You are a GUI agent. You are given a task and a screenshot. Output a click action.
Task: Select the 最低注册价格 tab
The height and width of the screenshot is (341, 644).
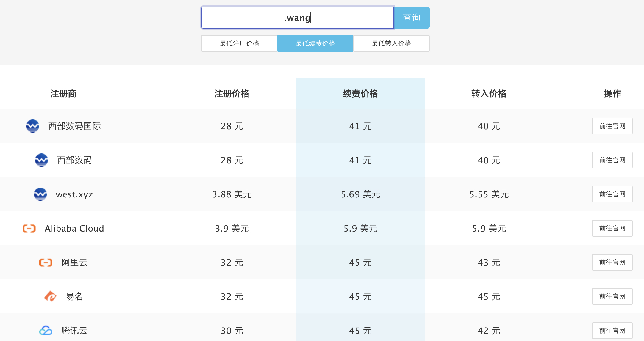point(239,43)
